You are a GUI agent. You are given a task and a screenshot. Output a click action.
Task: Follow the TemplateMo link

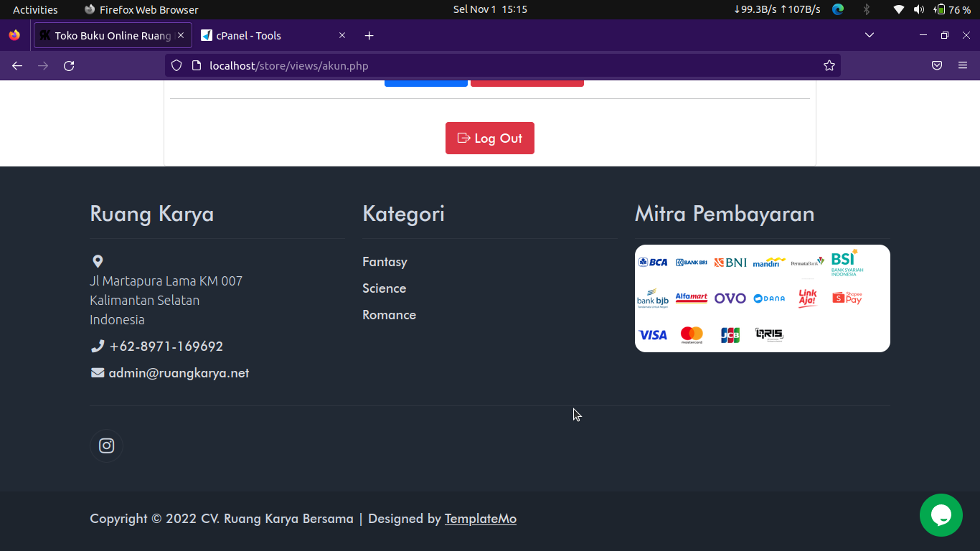[480, 519]
